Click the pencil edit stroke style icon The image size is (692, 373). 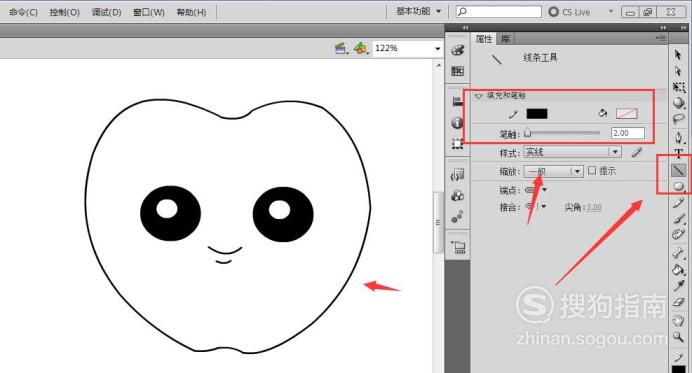636,153
